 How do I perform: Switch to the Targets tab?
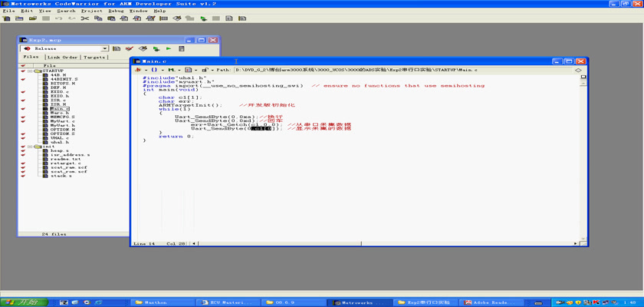pos(94,58)
